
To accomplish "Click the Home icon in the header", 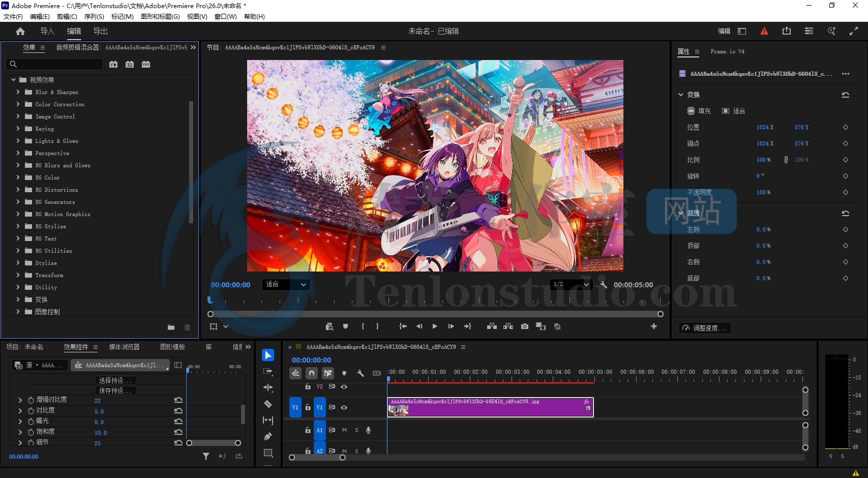I will click(20, 32).
